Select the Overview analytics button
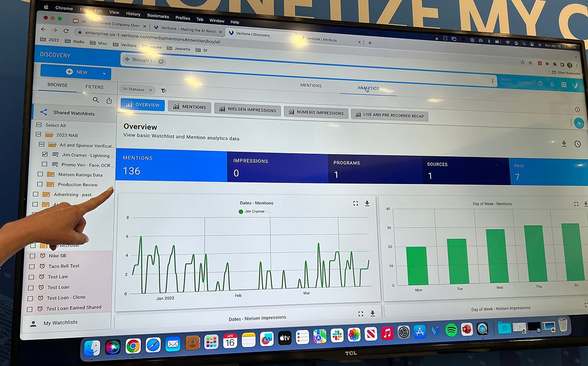Image resolution: width=588 pixels, height=366 pixels. click(143, 105)
